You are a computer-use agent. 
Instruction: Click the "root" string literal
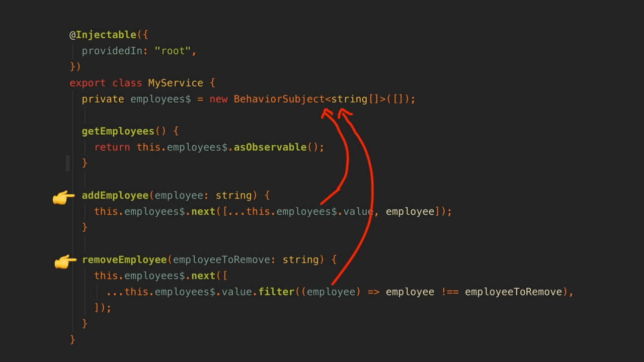[173, 51]
